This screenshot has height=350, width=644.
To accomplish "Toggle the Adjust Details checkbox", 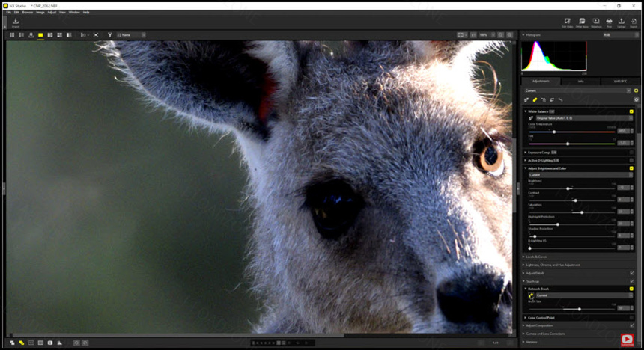I will [x=632, y=273].
